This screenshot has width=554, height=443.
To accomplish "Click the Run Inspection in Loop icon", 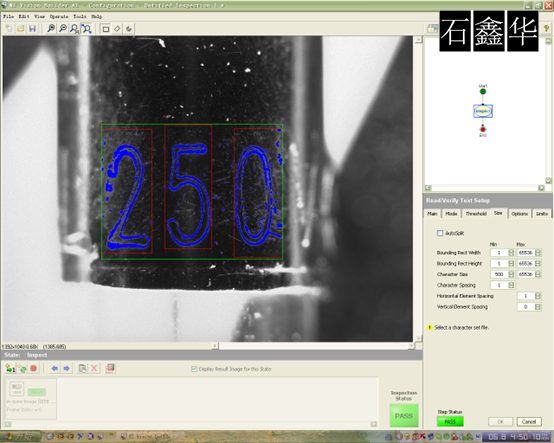I will coord(22,368).
